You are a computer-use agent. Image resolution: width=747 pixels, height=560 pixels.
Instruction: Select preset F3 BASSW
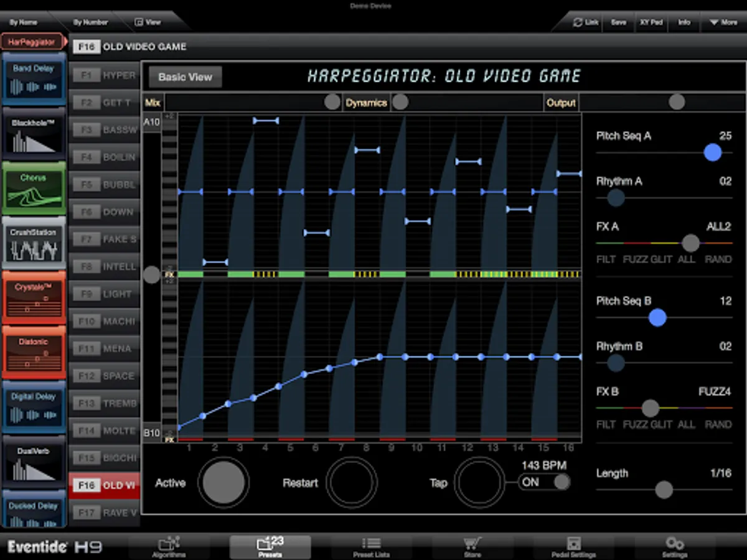(x=105, y=130)
